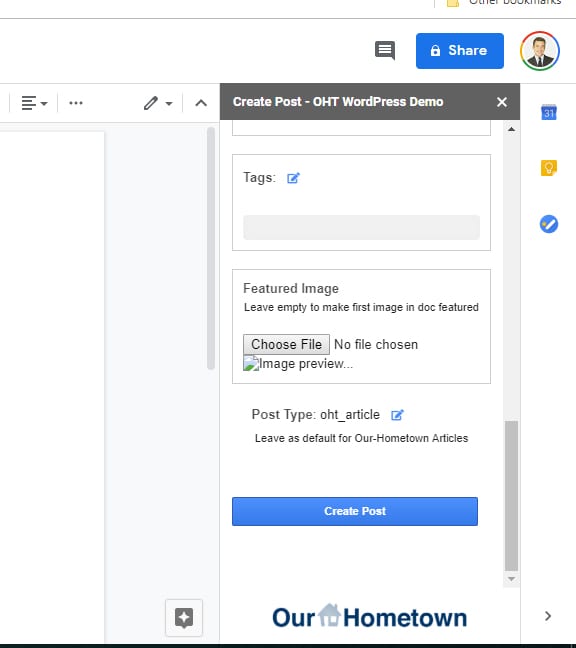Screen dimensions: 576x648
Task: Collapse the menus with the up chevron
Action: 201,103
